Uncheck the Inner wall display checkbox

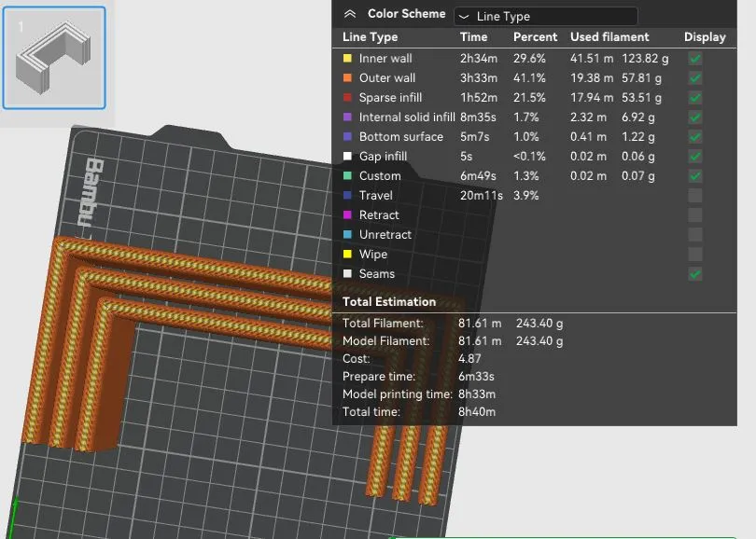click(695, 59)
